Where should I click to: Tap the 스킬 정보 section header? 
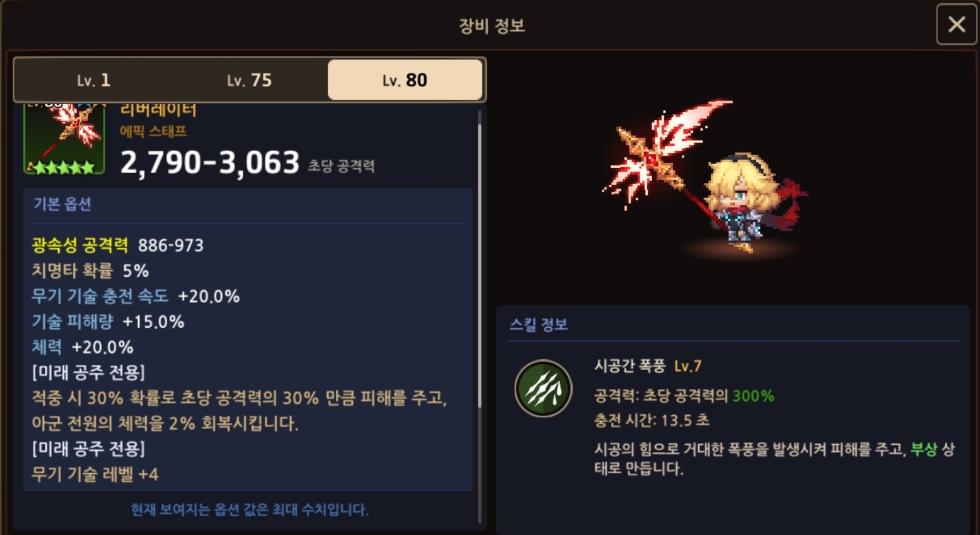538,325
